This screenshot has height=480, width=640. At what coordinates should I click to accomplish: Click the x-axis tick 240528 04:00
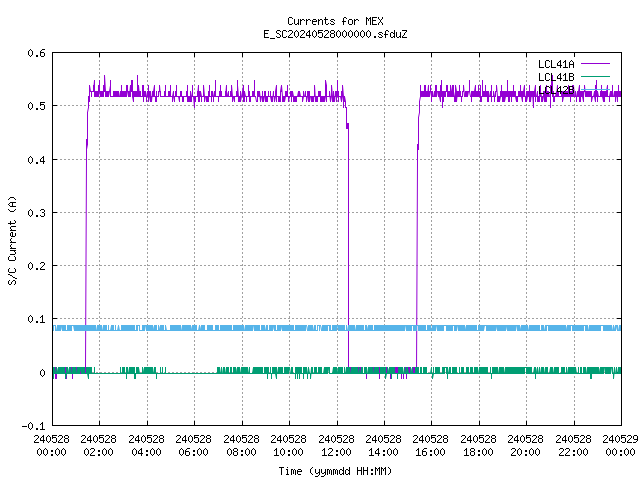point(146,445)
